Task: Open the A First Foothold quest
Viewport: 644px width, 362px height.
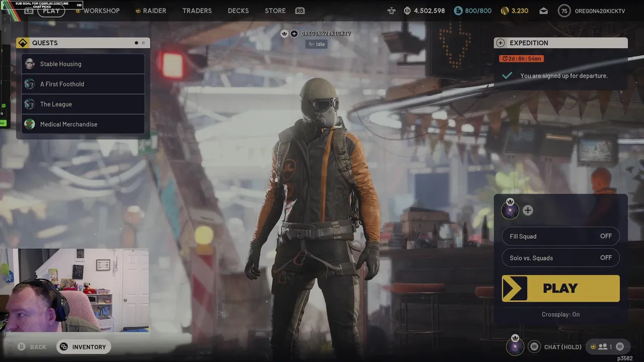Action: point(83,84)
